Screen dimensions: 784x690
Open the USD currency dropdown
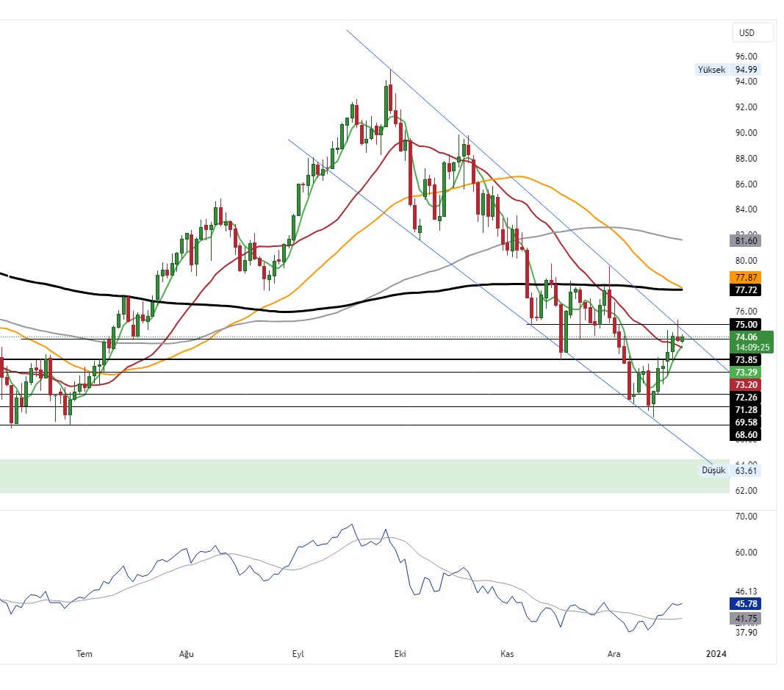click(752, 32)
